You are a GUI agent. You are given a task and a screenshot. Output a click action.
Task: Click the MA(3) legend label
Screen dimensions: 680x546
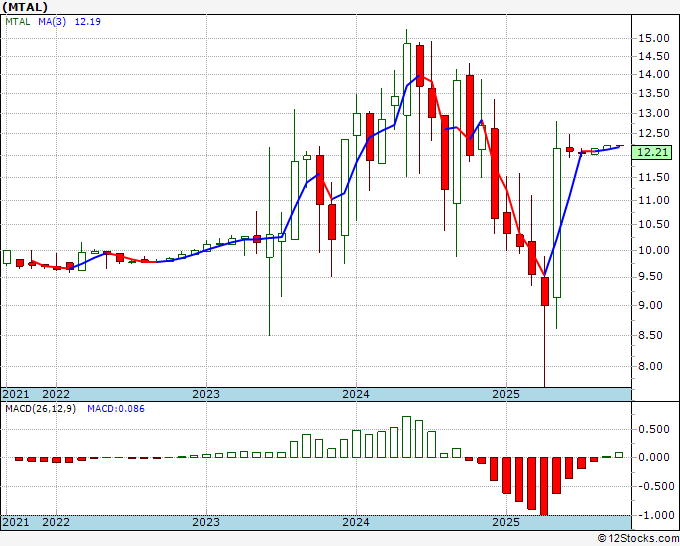pos(52,21)
